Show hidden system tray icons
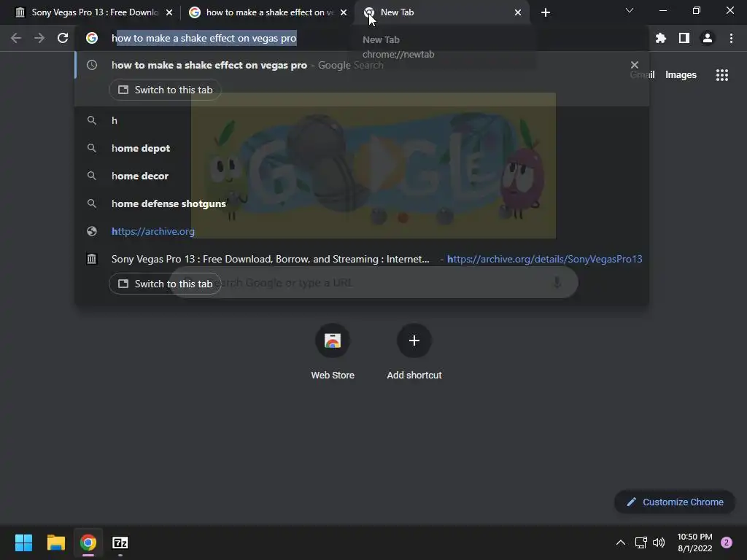Screen dimensions: 747x560 (x=620, y=542)
